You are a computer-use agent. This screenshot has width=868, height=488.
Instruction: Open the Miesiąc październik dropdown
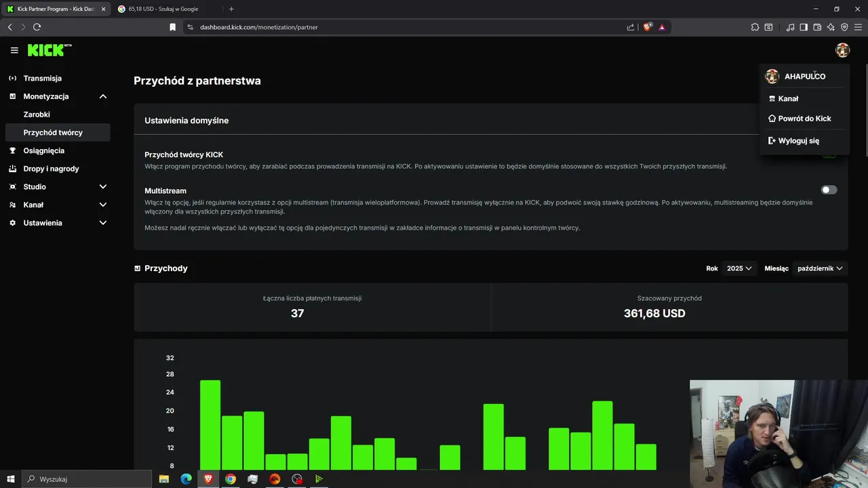820,268
